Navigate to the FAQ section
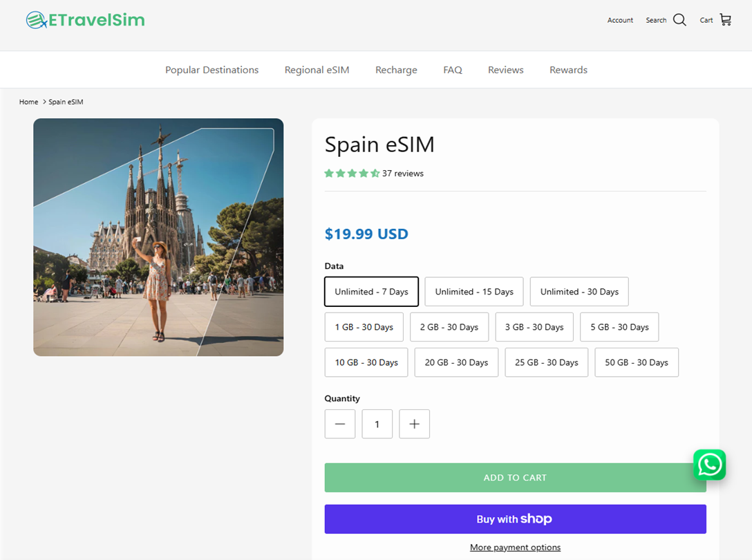Screen dimensions: 752x560 452,69
